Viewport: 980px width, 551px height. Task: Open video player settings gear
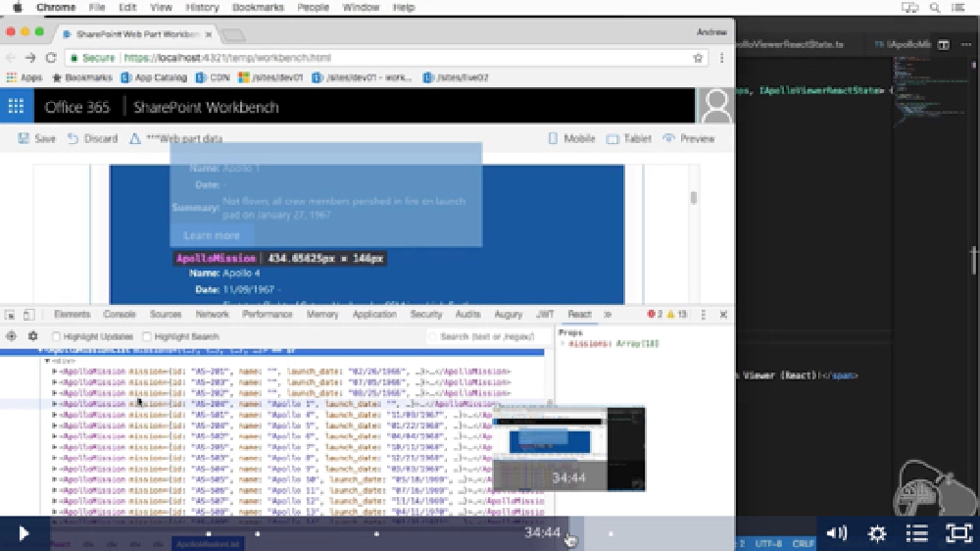pyautogui.click(x=877, y=533)
